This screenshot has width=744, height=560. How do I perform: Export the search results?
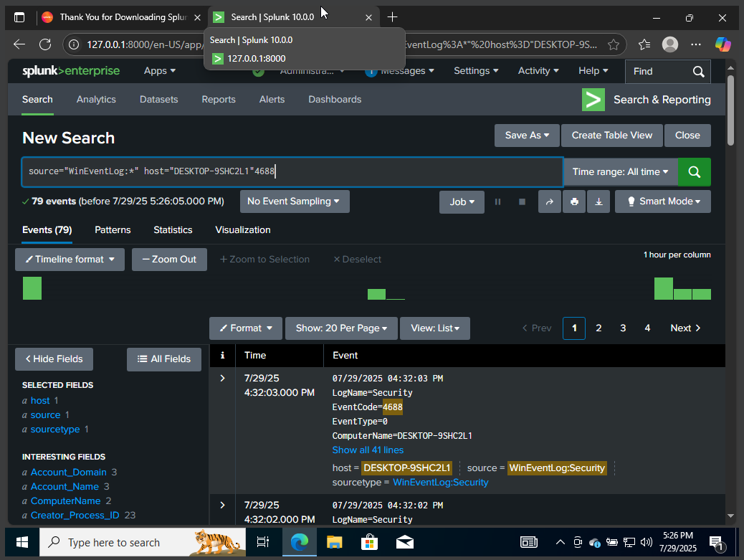[598, 201]
